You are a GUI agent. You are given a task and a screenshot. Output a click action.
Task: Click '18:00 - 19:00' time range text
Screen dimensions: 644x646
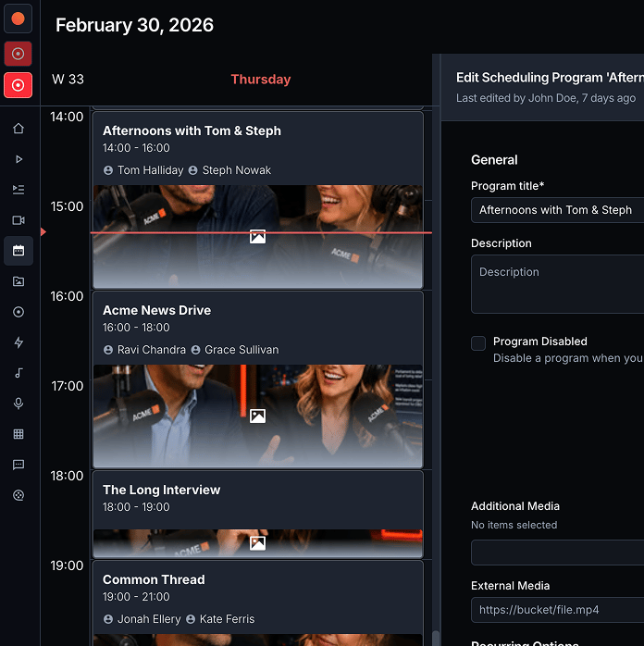click(136, 507)
